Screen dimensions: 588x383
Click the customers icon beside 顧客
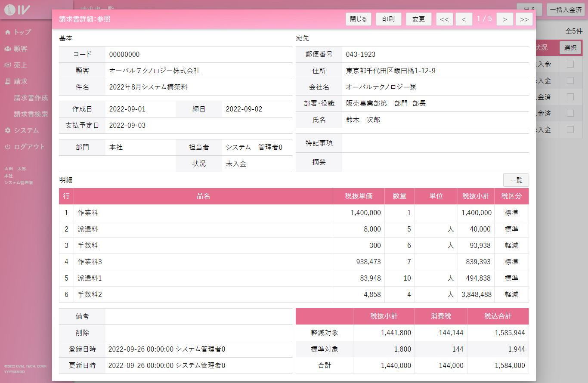[x=8, y=49]
